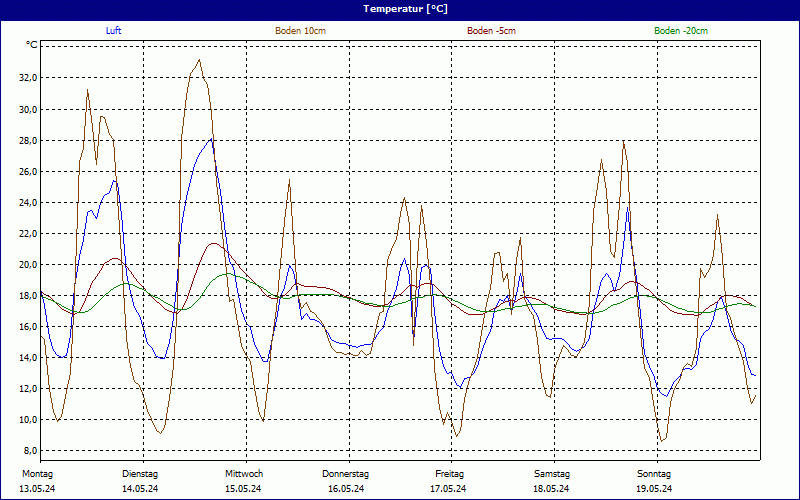Viewport: 800px width, 500px height.
Task: Click the '28,0' y-axis value
Action: [x=29, y=140]
